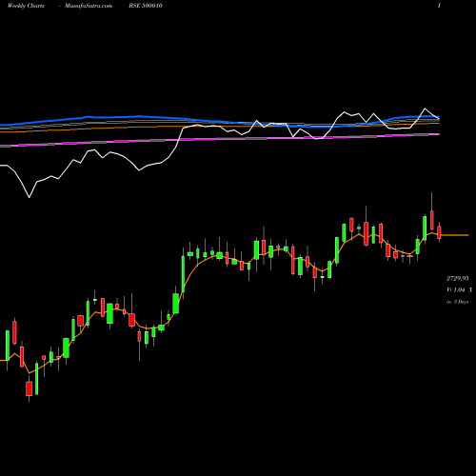Click the "V: 1.94 X" volume text

pyautogui.click(x=459, y=289)
